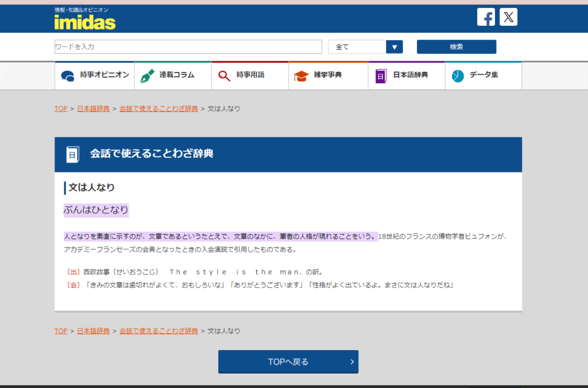This screenshot has width=588, height=388.
Task: Expand the 全て category dropdown arrow
Action: click(x=394, y=47)
